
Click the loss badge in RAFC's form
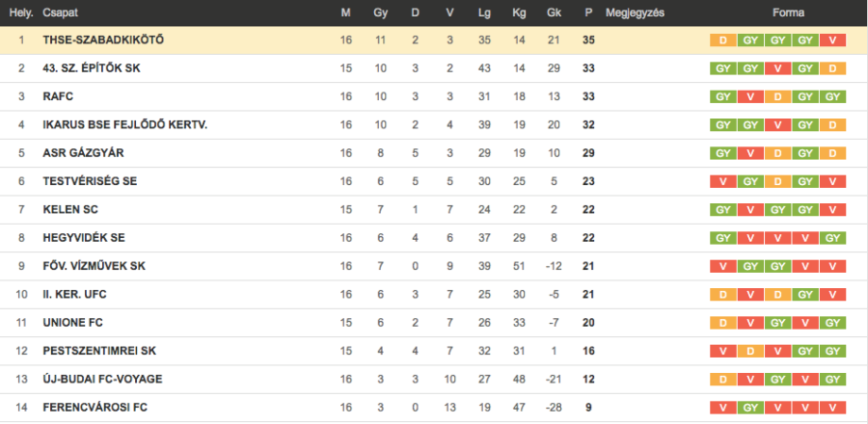click(x=750, y=97)
